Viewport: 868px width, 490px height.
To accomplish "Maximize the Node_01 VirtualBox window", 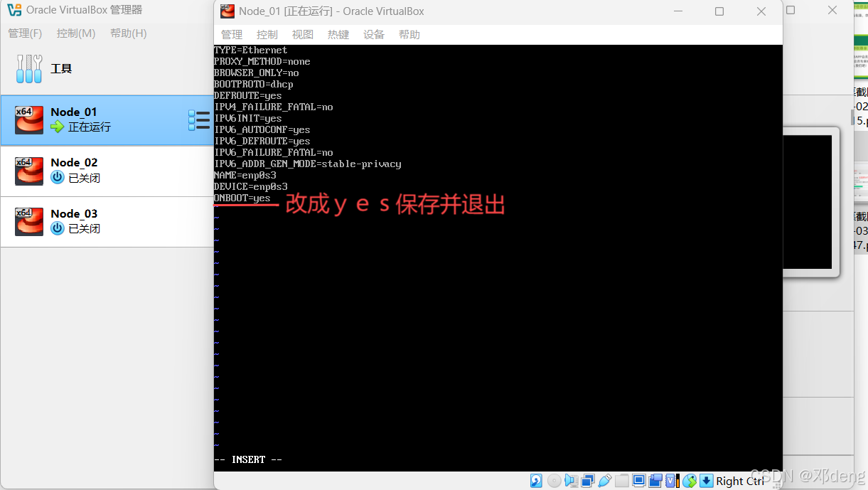I will 719,11.
